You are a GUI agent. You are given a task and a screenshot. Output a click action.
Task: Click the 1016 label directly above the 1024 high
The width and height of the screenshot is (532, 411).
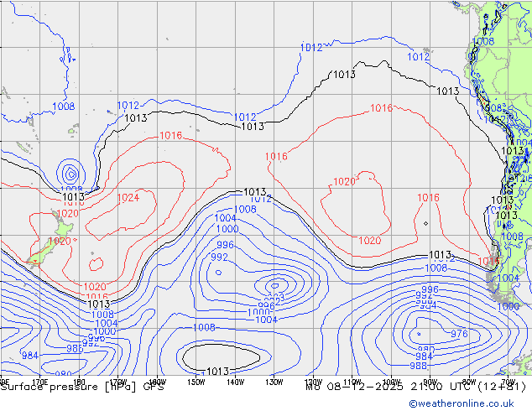click(x=171, y=136)
